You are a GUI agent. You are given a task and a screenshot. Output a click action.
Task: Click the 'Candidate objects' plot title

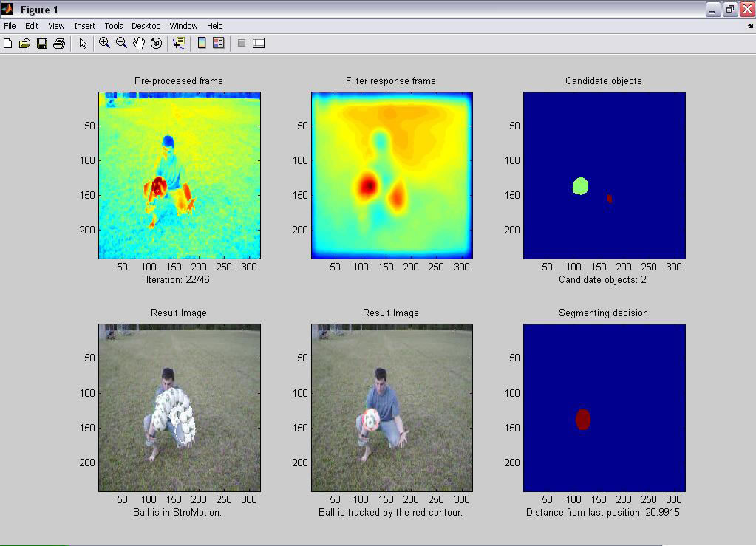click(x=604, y=81)
